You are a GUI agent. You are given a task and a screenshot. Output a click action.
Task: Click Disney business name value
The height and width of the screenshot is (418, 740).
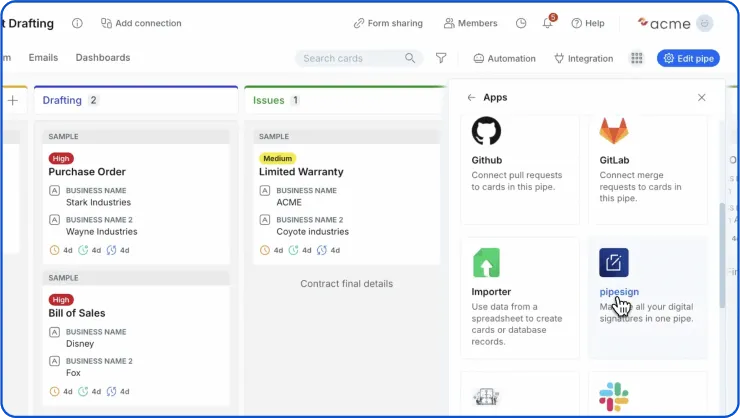click(x=80, y=343)
